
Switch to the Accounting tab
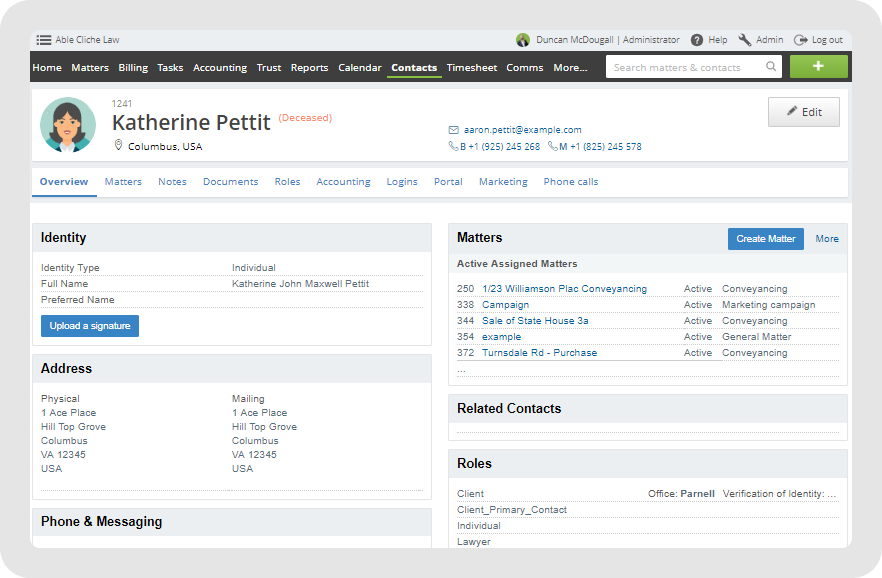point(343,182)
